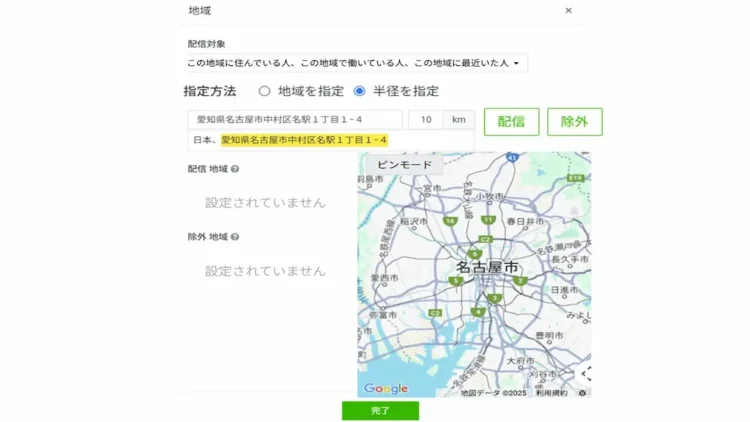Image resolution: width=750 pixels, height=422 pixels.
Task: Toggle the ピンモード map button
Action: point(404,165)
